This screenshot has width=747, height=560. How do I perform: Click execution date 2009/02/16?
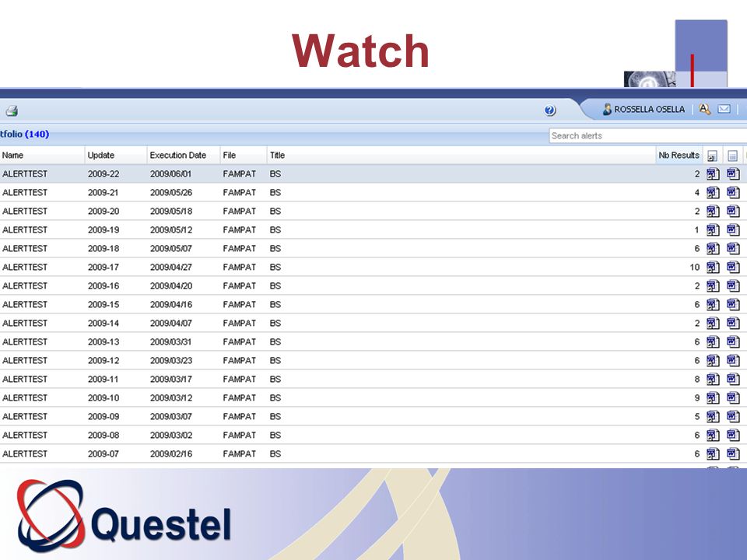click(x=171, y=453)
